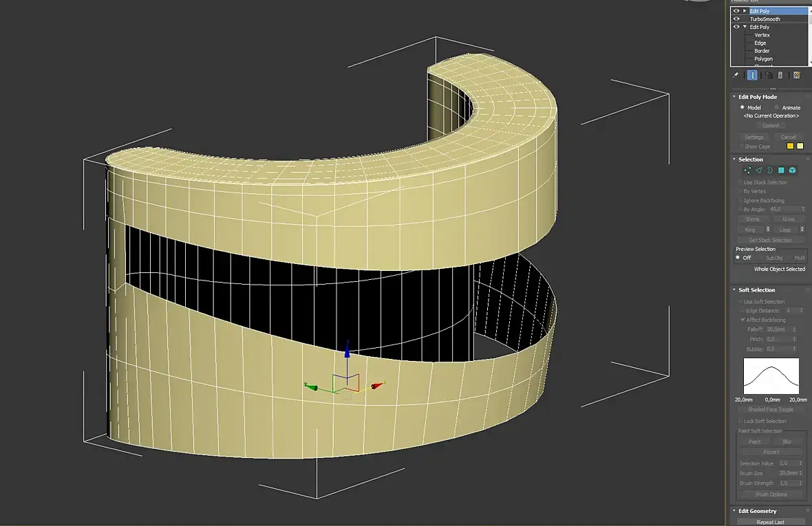The height and width of the screenshot is (526, 812).
Task: Enable Use Soft Selection checkbox
Action: (740, 302)
